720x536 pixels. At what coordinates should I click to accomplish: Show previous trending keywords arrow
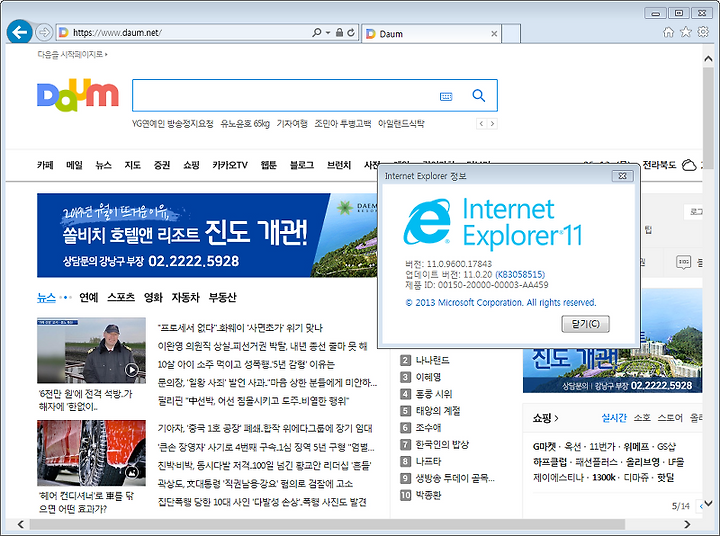pyautogui.click(x=481, y=124)
